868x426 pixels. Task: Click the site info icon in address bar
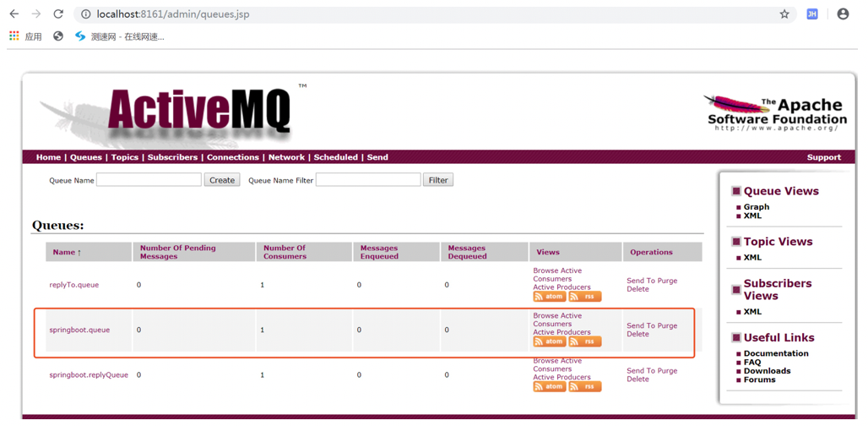pyautogui.click(x=86, y=14)
